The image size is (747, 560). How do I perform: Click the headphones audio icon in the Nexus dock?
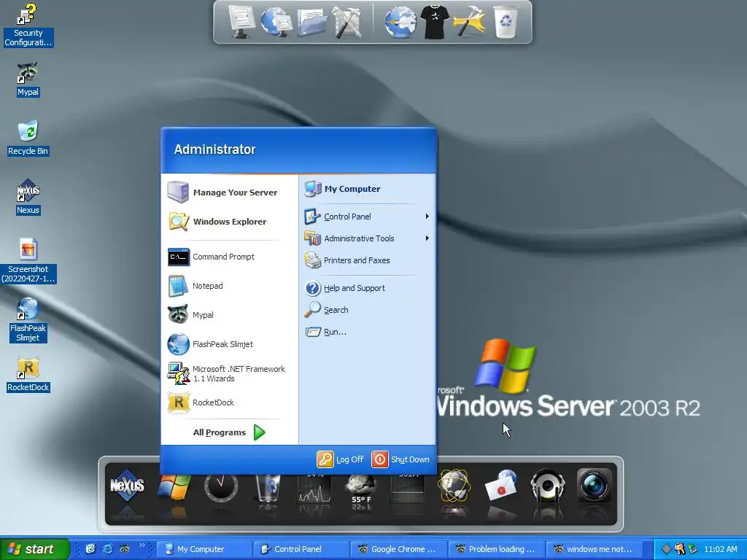pos(547,486)
